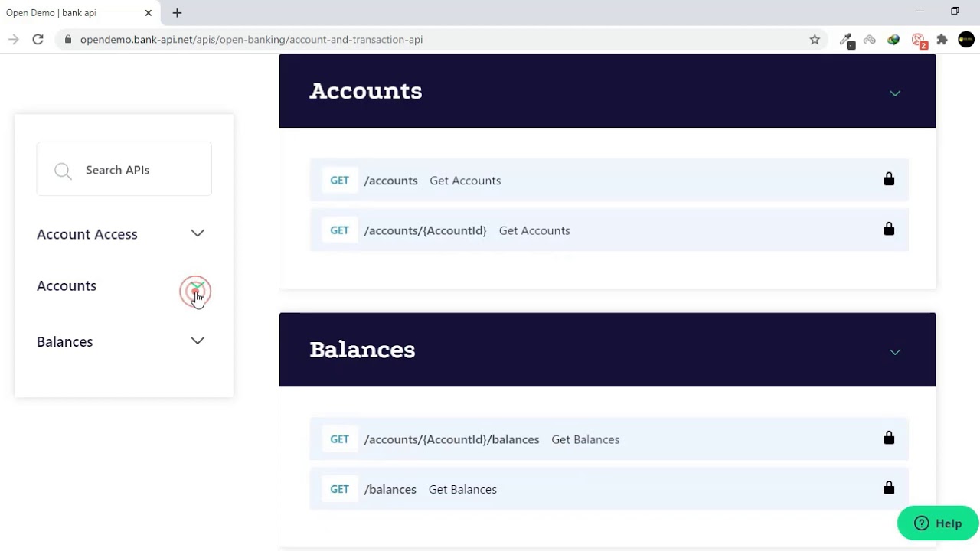Click the Accounts section heading
Viewport: 980px width, 551px height.
tap(366, 91)
